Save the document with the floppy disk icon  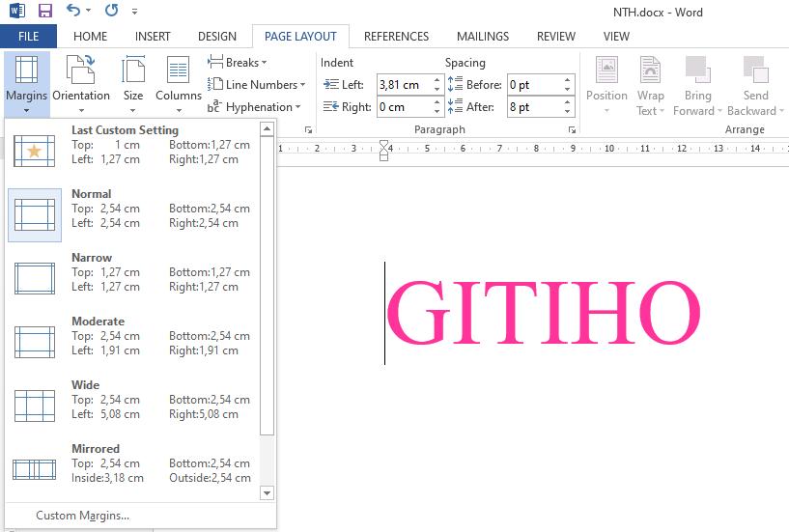(x=45, y=10)
